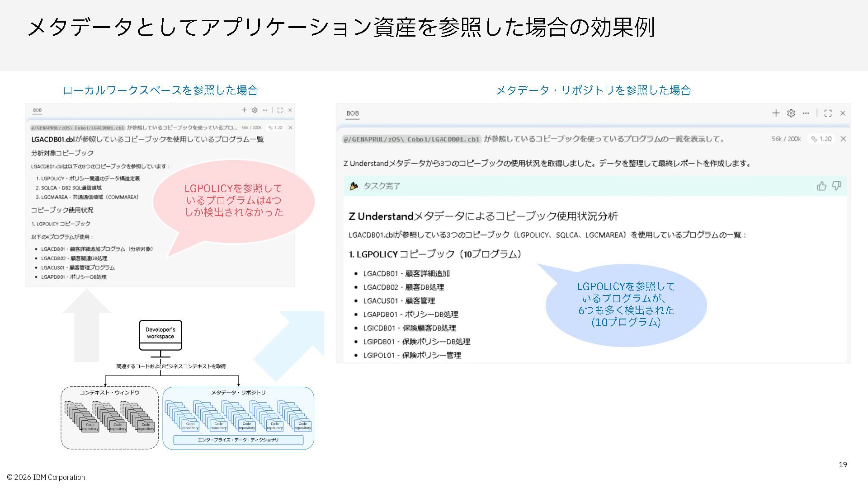Toggle fullscreen icon in the local-workspace BOB panel
868x488 pixels.
(x=280, y=110)
